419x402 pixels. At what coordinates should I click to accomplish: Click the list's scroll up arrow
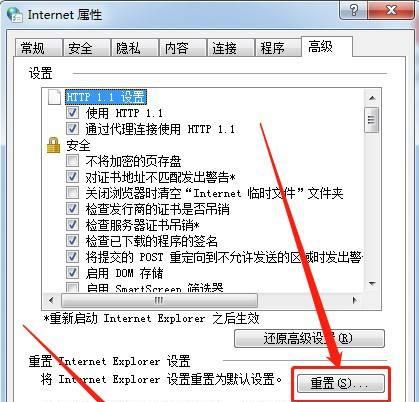point(372,98)
